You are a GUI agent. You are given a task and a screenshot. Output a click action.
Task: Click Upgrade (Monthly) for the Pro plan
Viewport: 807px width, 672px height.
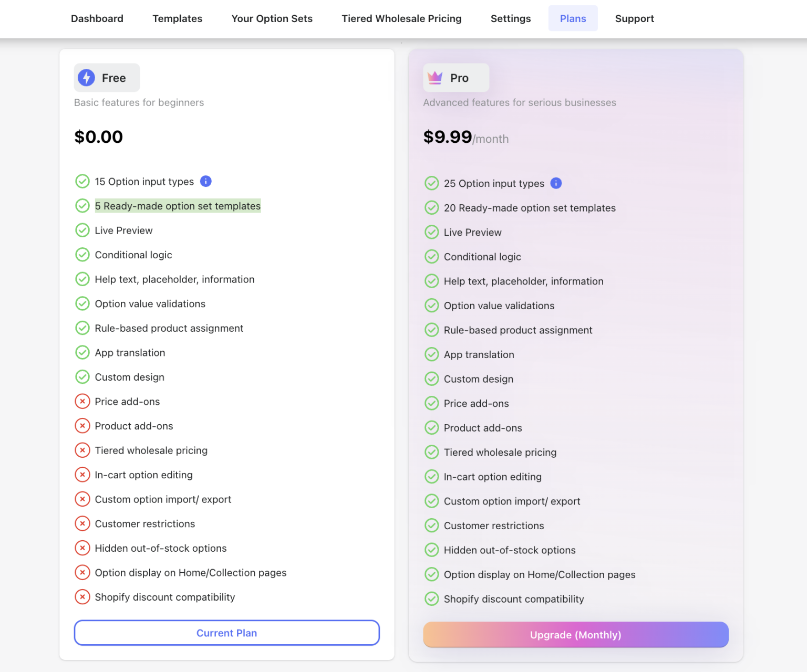pyautogui.click(x=575, y=635)
